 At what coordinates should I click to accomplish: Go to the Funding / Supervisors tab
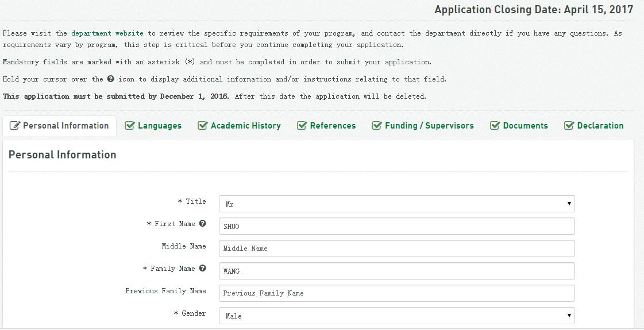423,126
